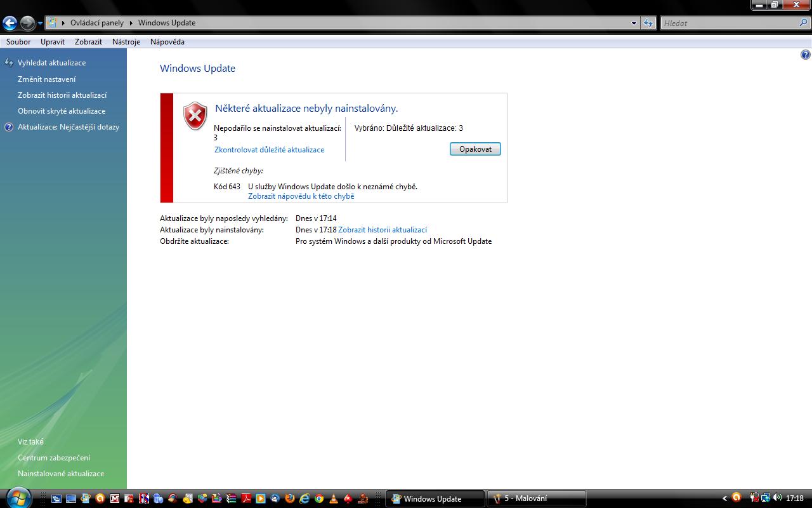
Task: Click Obnovit skryté aktualizace
Action: click(62, 111)
